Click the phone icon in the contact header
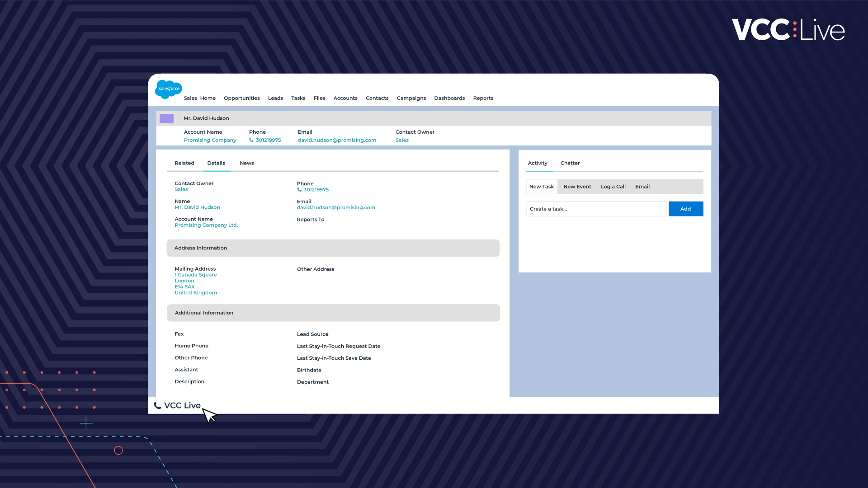868x488 pixels. coord(251,140)
